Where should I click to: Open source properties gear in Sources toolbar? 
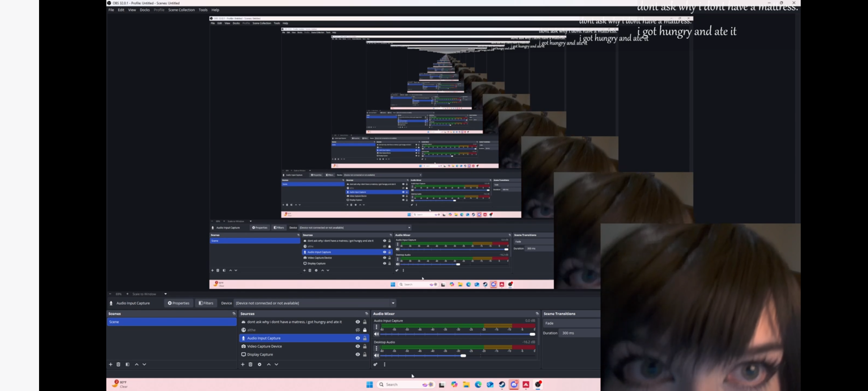[259, 365]
